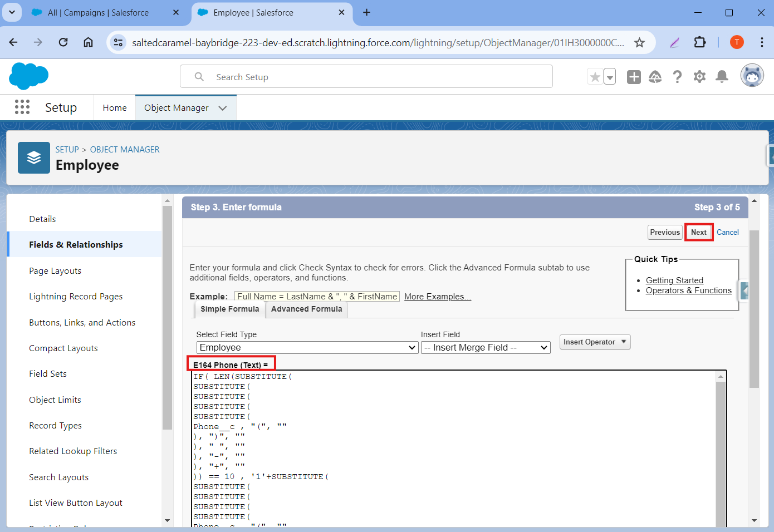This screenshot has height=532, width=774.
Task: Bookmark this page with the star
Action: coord(639,42)
